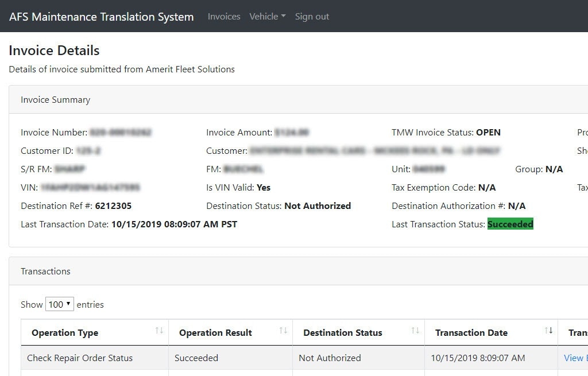Open the View Event link in the first row
Viewport: 588px width, 376px height.
[575, 358]
